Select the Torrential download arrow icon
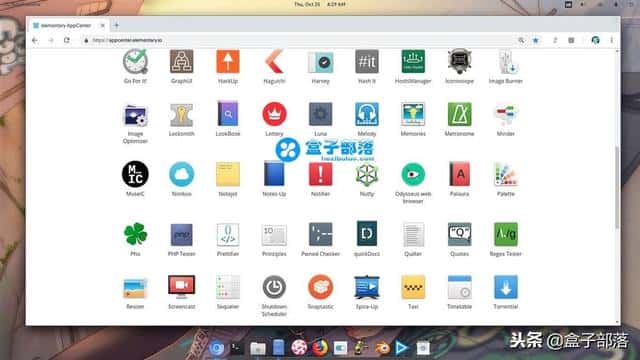Screen dimensions: 640x360 pyautogui.click(x=506, y=287)
